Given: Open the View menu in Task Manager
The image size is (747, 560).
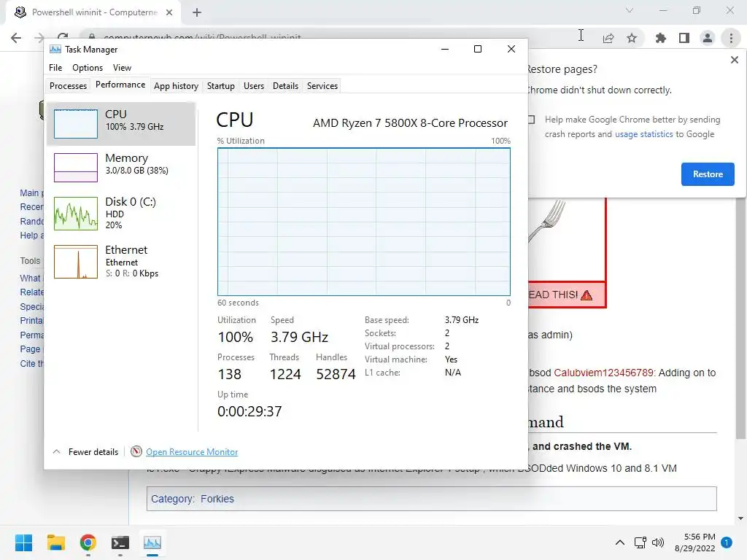Looking at the screenshot, I should tap(122, 68).
